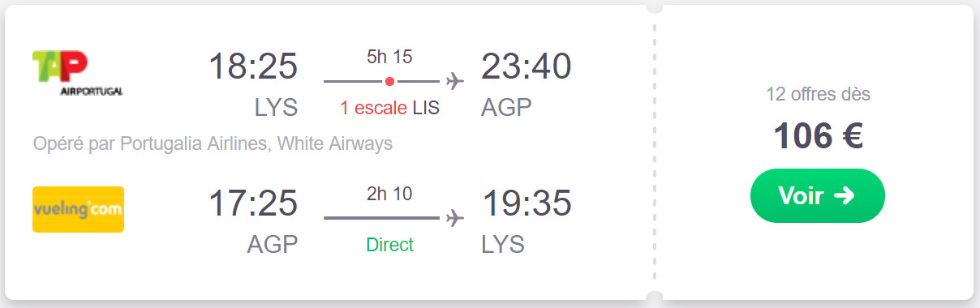
Task: Click the AGP destination code on outbound flight
Action: coord(507,106)
